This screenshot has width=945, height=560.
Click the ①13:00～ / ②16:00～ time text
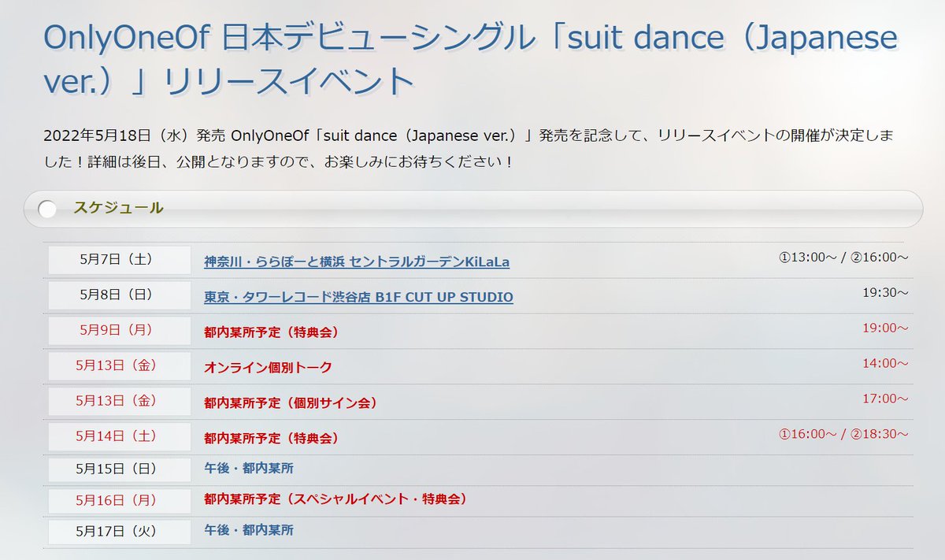coord(843,257)
